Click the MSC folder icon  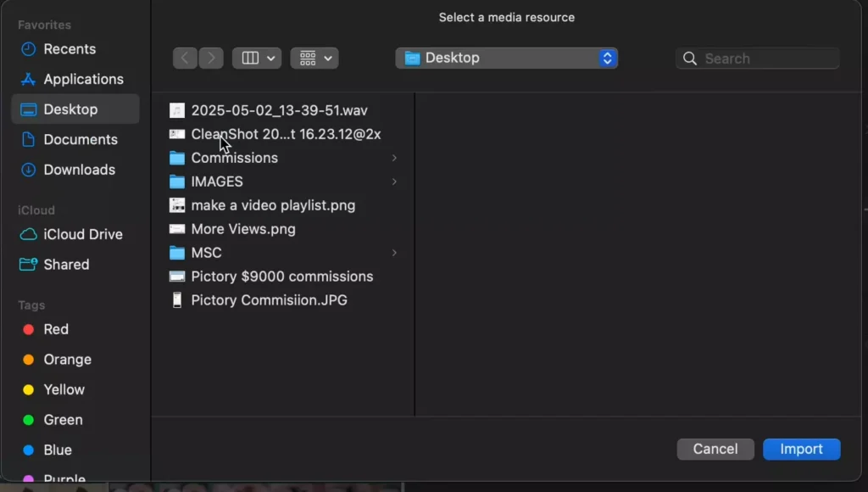(177, 253)
